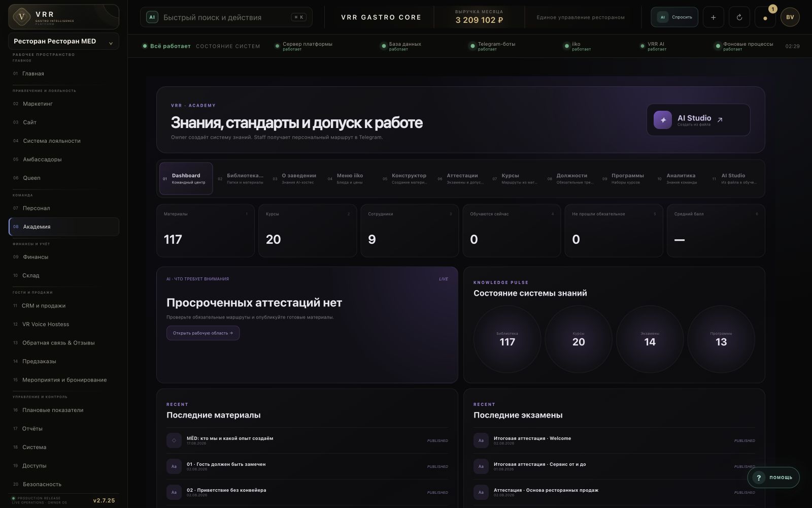Click Открыть рабочую область button
Screen dimensions: 812x508
click(x=203, y=333)
